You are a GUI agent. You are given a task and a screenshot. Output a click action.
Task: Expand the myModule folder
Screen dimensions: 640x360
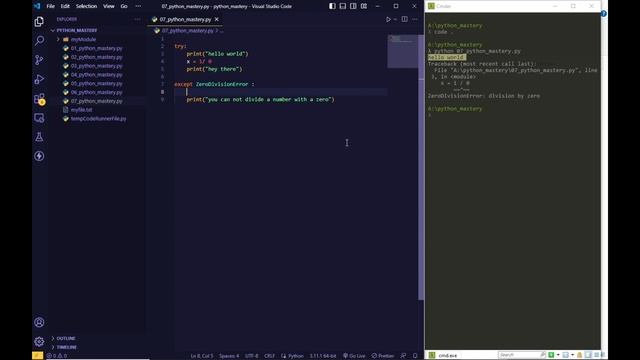83,40
